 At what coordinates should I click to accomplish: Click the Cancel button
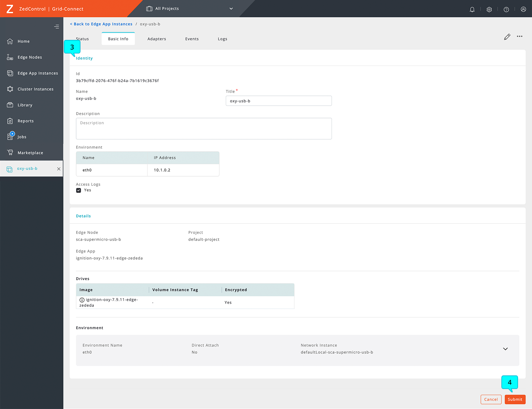(491, 399)
